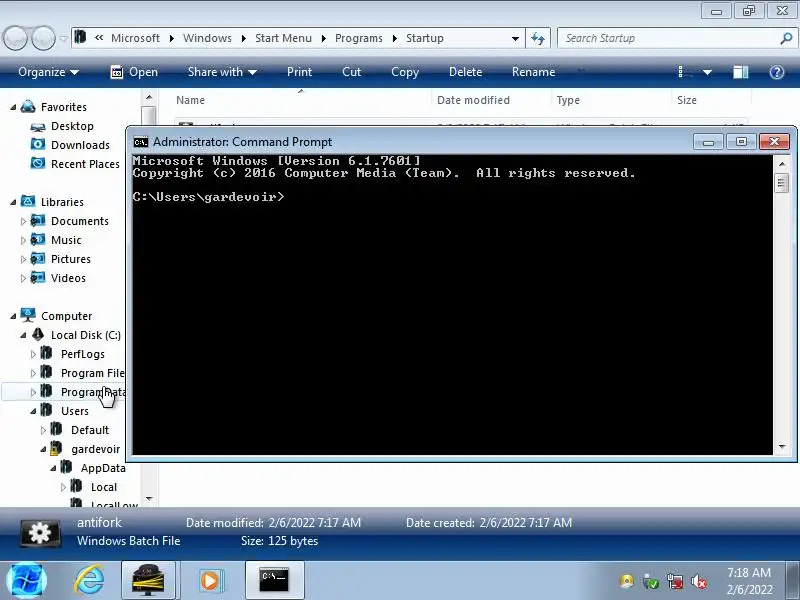Click the refresh icon beside address bar
The width and height of the screenshot is (800, 600).
[x=538, y=38]
